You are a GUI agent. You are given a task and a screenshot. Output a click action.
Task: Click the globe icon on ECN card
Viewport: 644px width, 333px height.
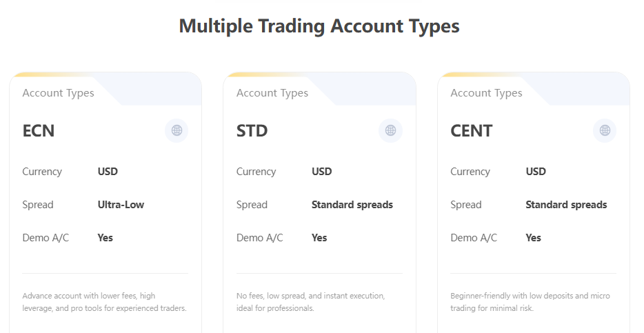tap(177, 130)
